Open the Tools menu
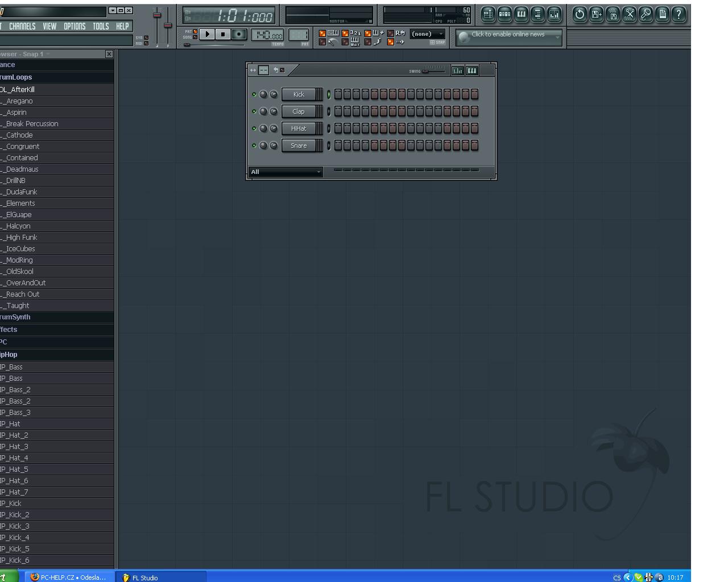 tap(101, 26)
